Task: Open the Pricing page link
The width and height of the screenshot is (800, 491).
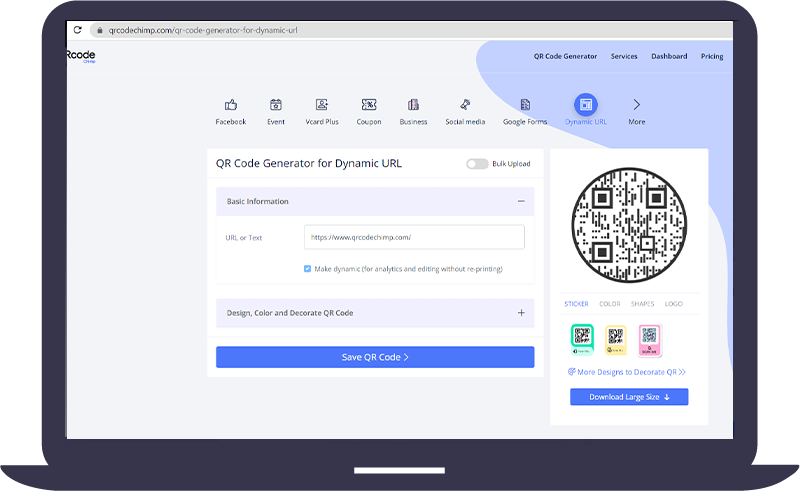Action: (712, 56)
